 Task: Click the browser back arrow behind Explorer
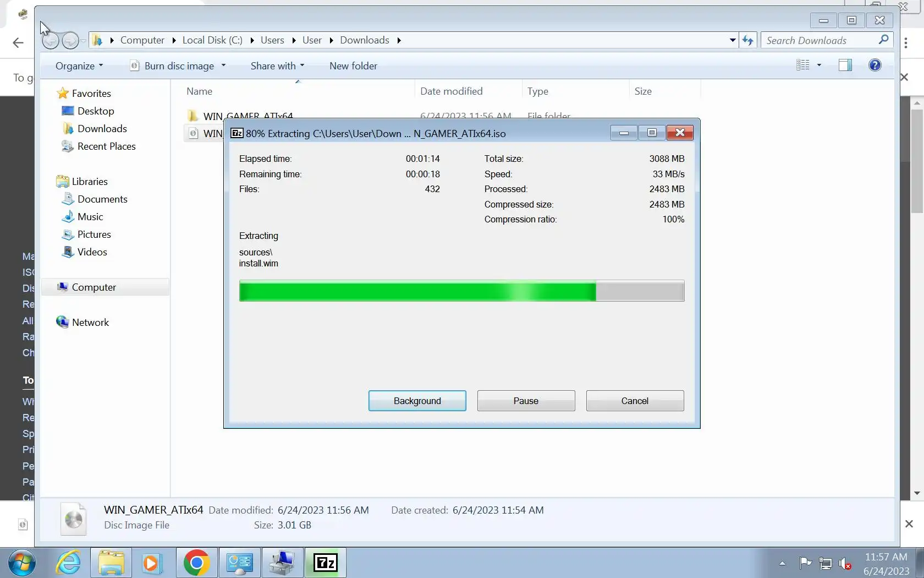18,43
